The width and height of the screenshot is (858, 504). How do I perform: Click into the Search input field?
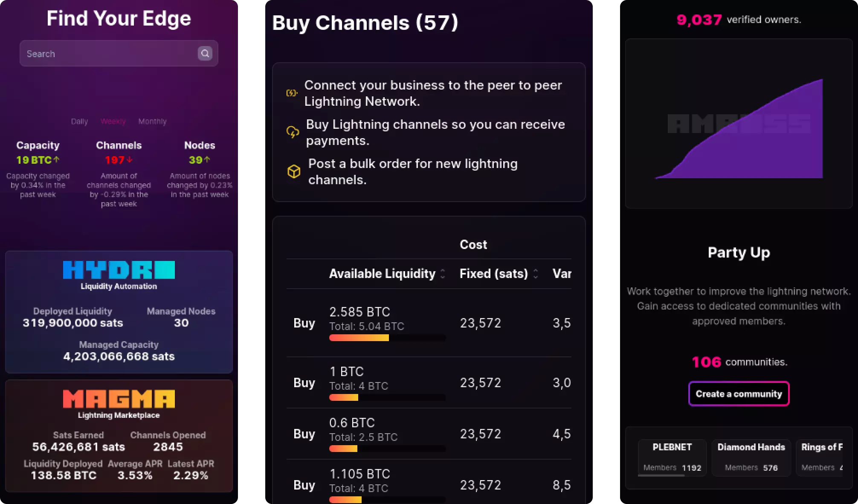coord(107,54)
